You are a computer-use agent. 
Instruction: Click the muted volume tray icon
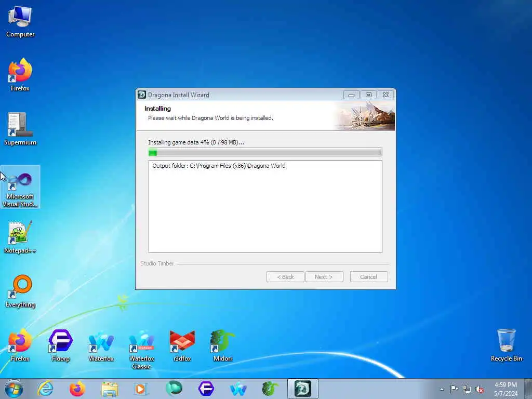[x=480, y=389]
